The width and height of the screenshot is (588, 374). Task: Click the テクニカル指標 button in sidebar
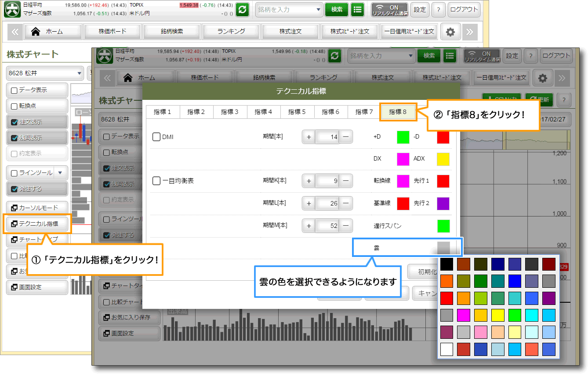37,224
